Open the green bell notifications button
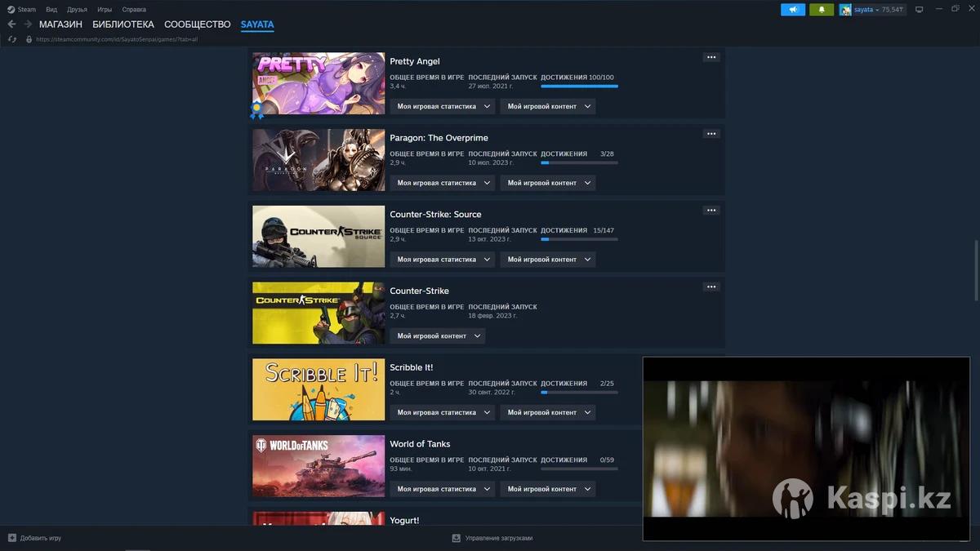Image resolution: width=980 pixels, height=551 pixels. (x=822, y=10)
